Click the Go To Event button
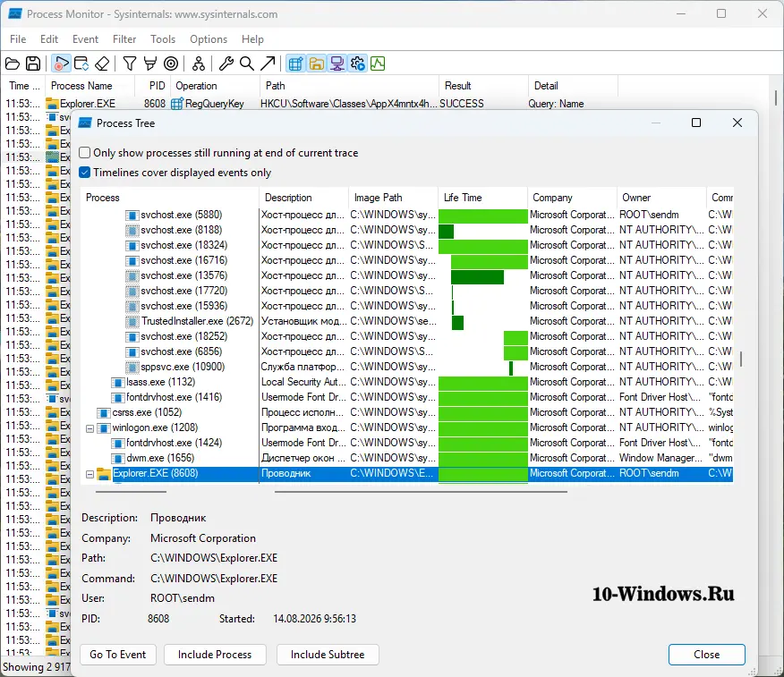The width and height of the screenshot is (784, 677). pyautogui.click(x=118, y=655)
